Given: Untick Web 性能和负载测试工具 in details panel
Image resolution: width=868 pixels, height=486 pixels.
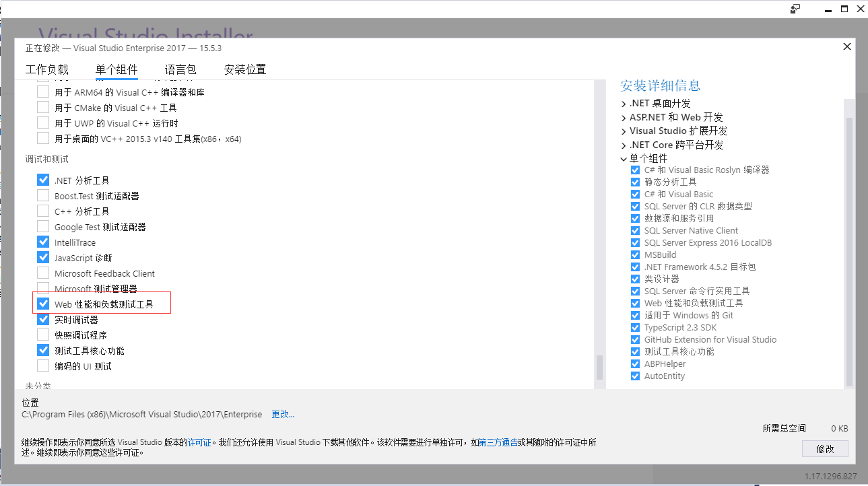Looking at the screenshot, I should (x=635, y=304).
